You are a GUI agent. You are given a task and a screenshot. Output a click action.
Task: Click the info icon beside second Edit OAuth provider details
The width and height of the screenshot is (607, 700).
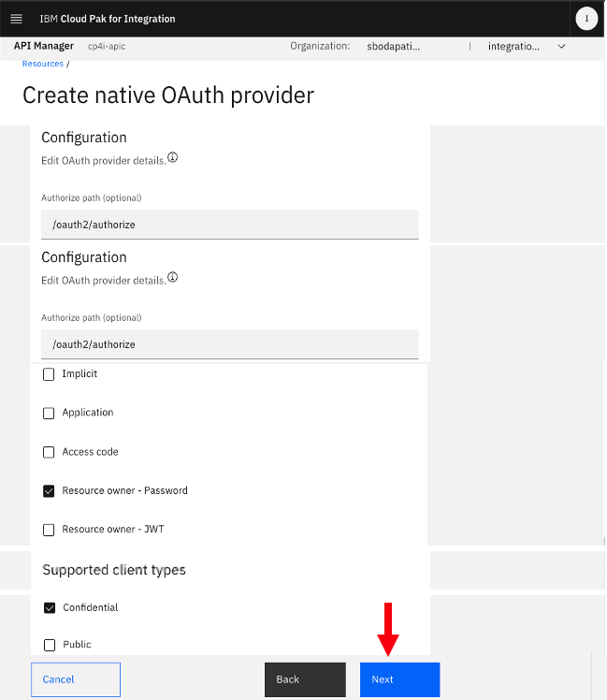[x=173, y=277]
